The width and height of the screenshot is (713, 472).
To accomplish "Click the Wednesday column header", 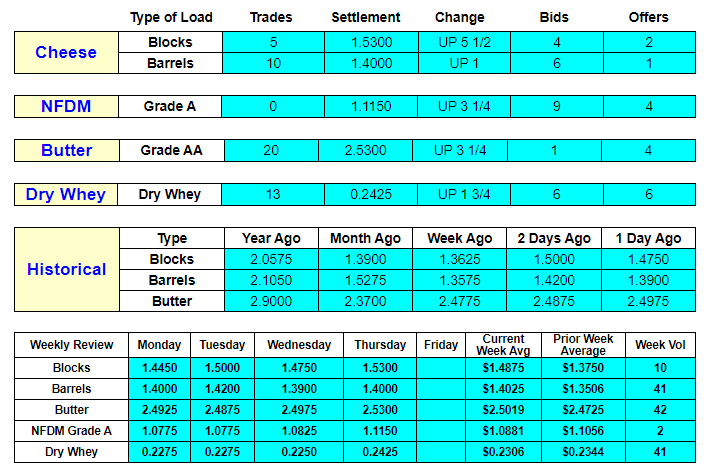I will coord(299,345).
